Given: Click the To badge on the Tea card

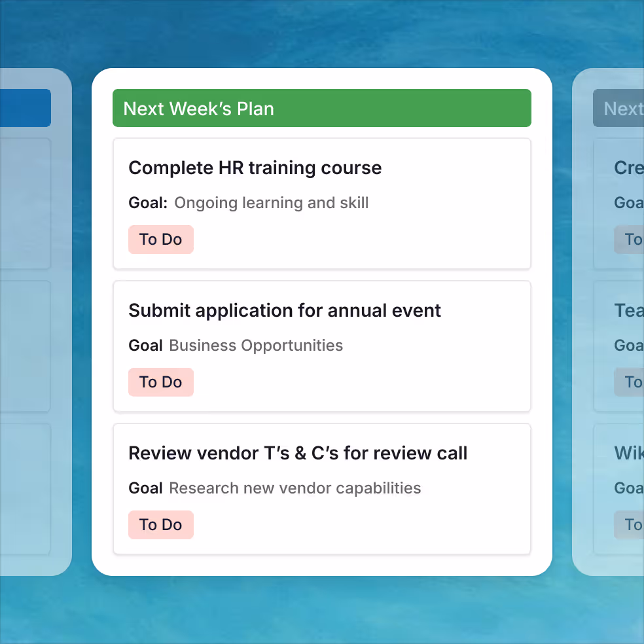Looking at the screenshot, I should (x=632, y=382).
